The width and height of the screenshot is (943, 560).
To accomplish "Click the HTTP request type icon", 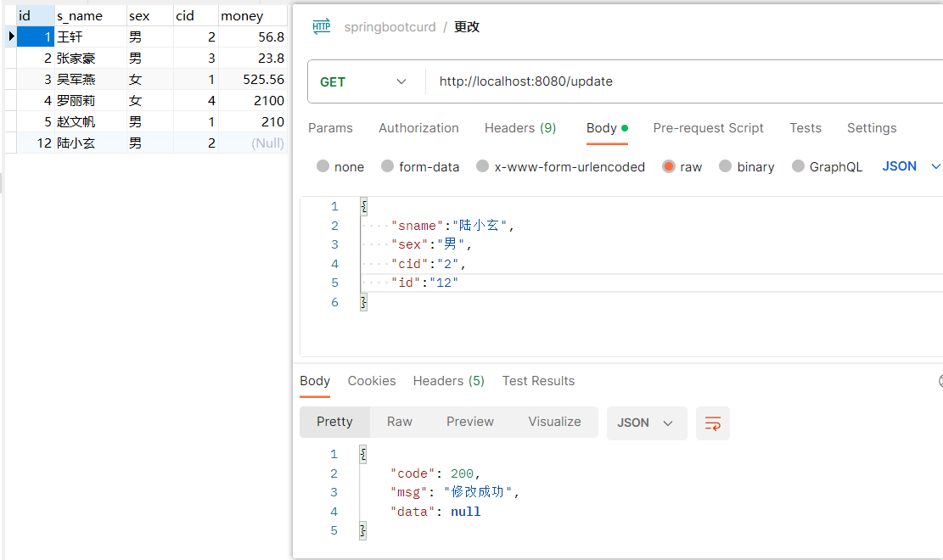I will tap(322, 27).
